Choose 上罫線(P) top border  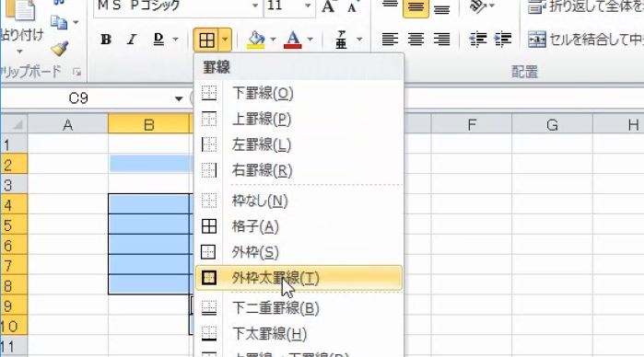[299, 120]
